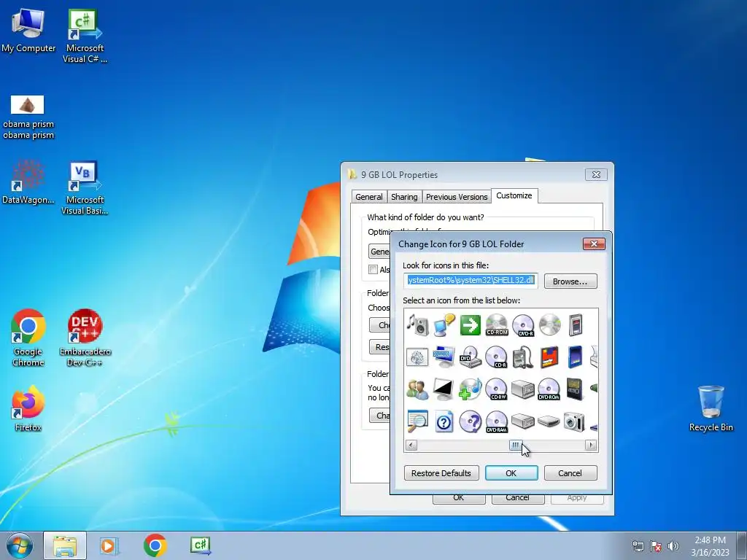Pick the DVD drive icon
This screenshot has width=747, height=560.
[471, 357]
